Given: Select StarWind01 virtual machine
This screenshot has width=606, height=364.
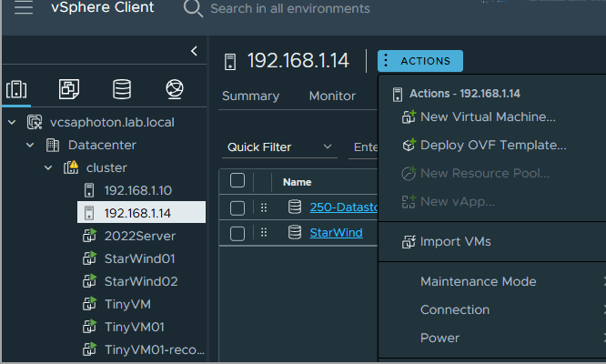Looking at the screenshot, I should (139, 259).
